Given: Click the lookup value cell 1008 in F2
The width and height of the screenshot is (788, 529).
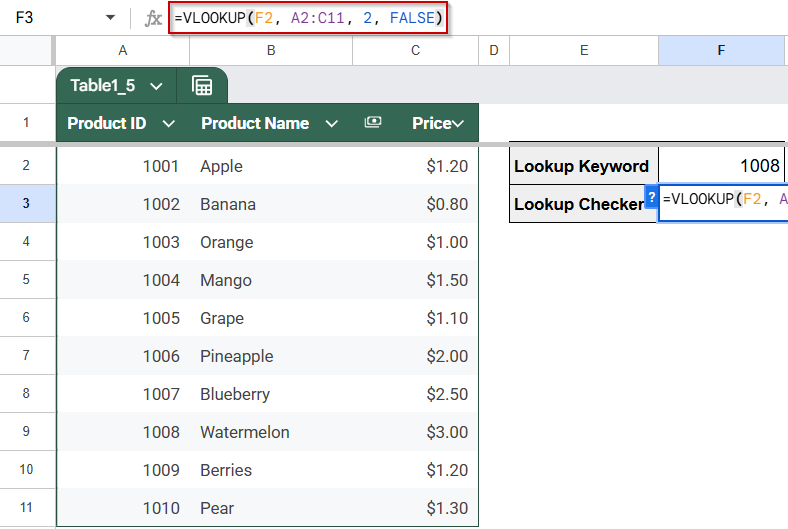Looking at the screenshot, I should pyautogui.click(x=721, y=166).
